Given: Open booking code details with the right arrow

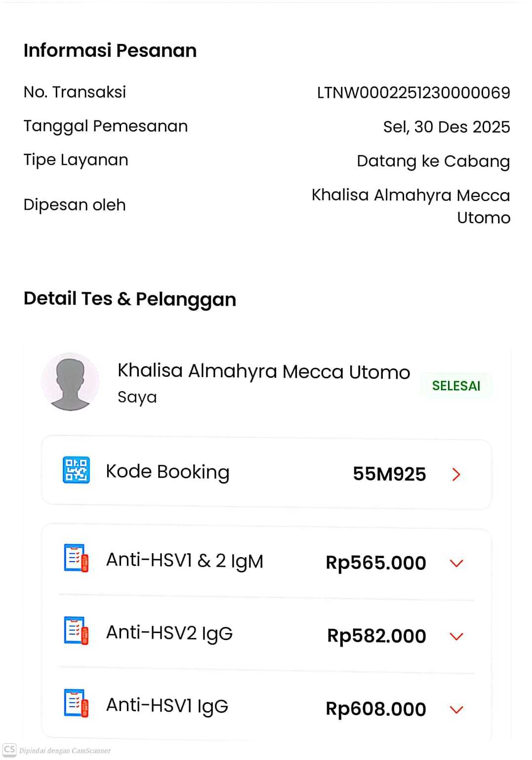Looking at the screenshot, I should [x=456, y=475].
